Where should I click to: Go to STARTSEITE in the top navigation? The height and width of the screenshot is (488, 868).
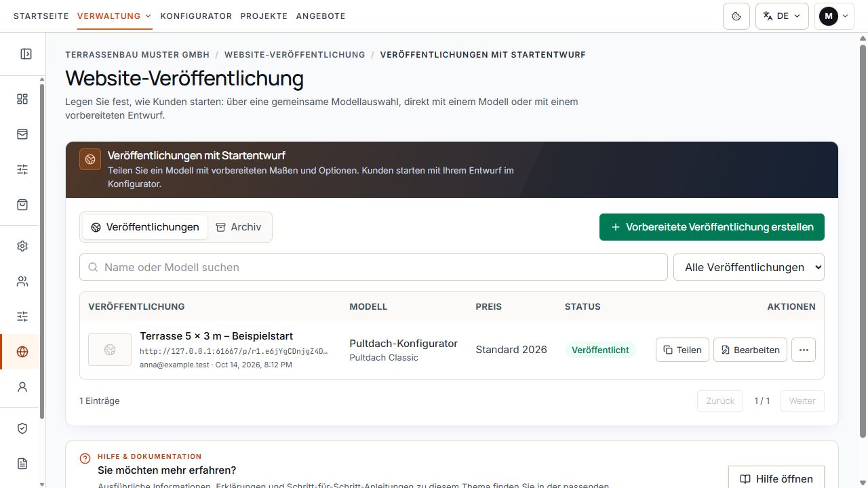(41, 16)
